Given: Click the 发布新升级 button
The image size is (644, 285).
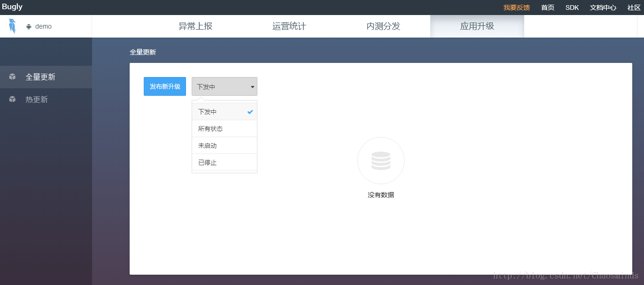Looking at the screenshot, I should tap(165, 86).
